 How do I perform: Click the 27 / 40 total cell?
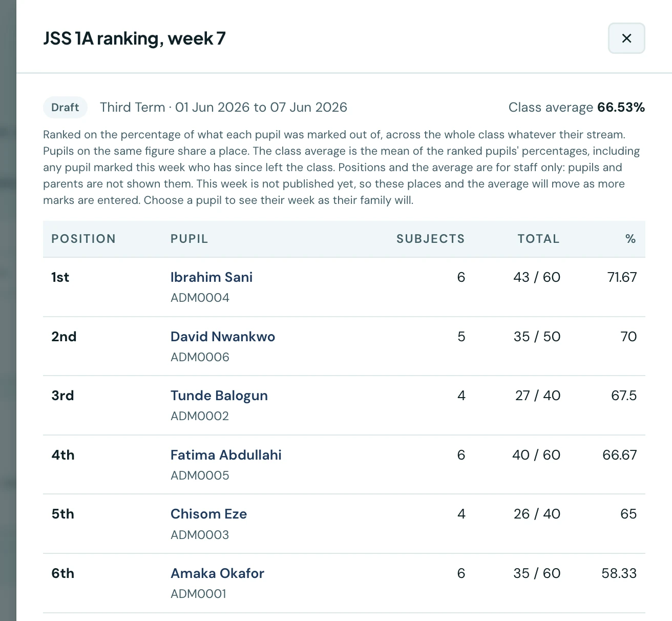point(538,396)
